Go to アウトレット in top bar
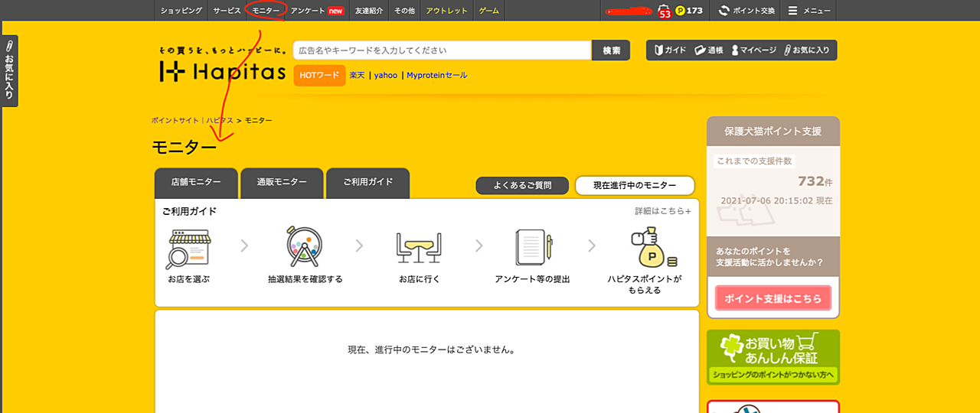The image size is (980, 413). [x=446, y=11]
